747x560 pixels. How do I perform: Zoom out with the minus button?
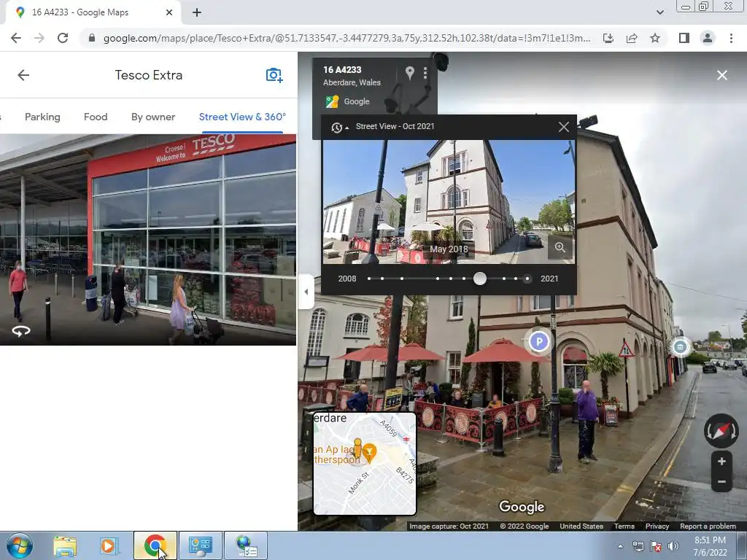pyautogui.click(x=721, y=482)
